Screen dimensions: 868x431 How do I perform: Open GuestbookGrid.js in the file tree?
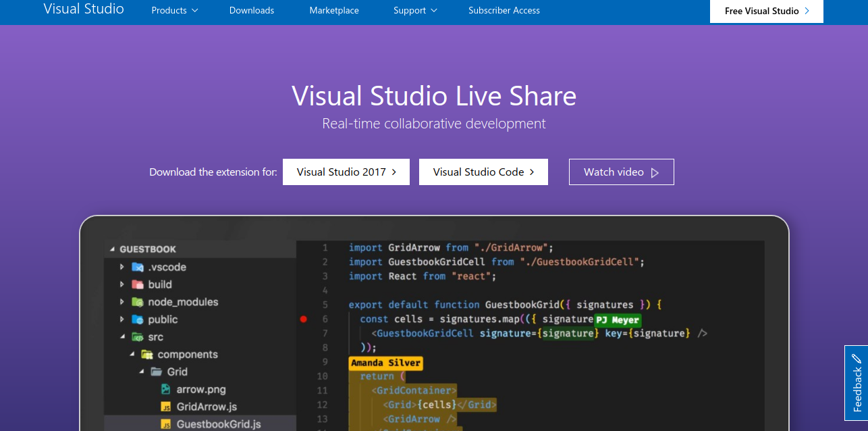[219, 424]
